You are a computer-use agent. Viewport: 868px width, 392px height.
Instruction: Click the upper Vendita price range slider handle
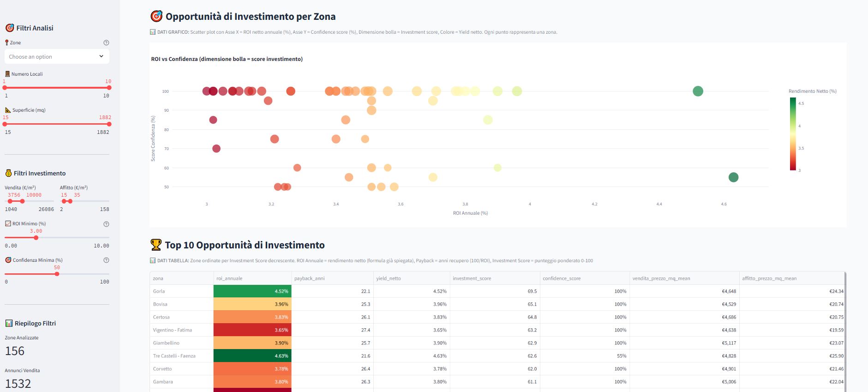coord(23,201)
